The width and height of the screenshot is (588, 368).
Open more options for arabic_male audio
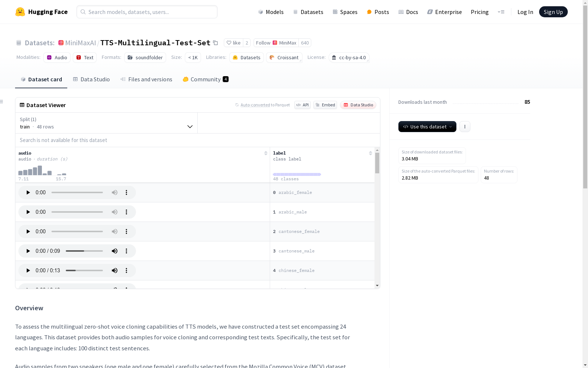[126, 212]
